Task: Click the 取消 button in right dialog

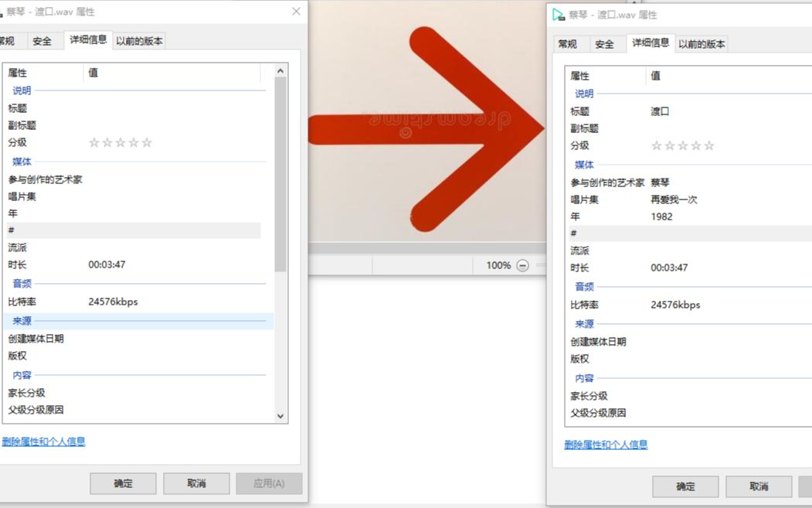Action: [757, 486]
